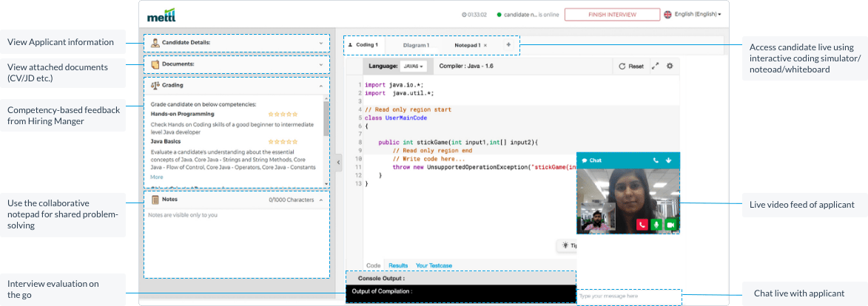
Task: Open the Results tab
Action: 398,265
